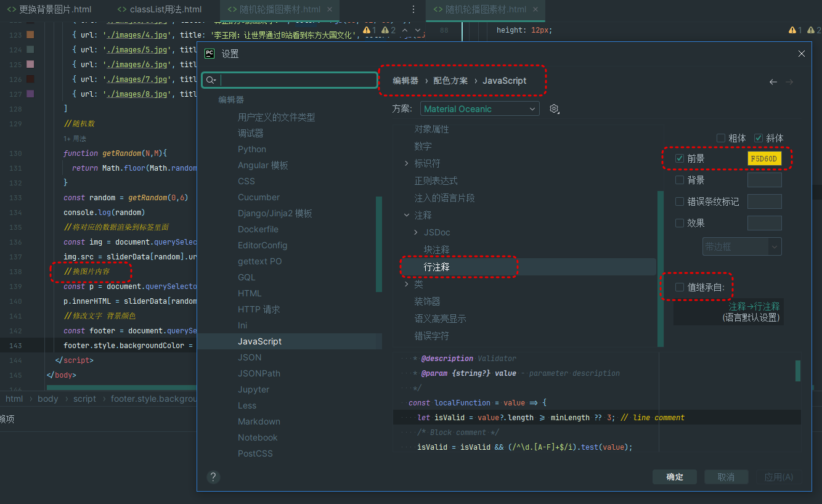Check the 值继承自 inherit values checkbox

point(680,287)
